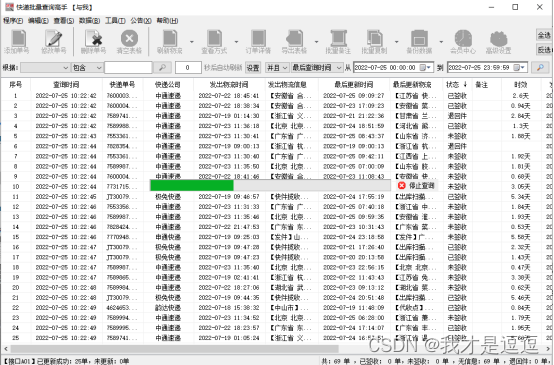Sort by the 状态 column header
The height and width of the screenshot is (365, 554).
coord(456,84)
